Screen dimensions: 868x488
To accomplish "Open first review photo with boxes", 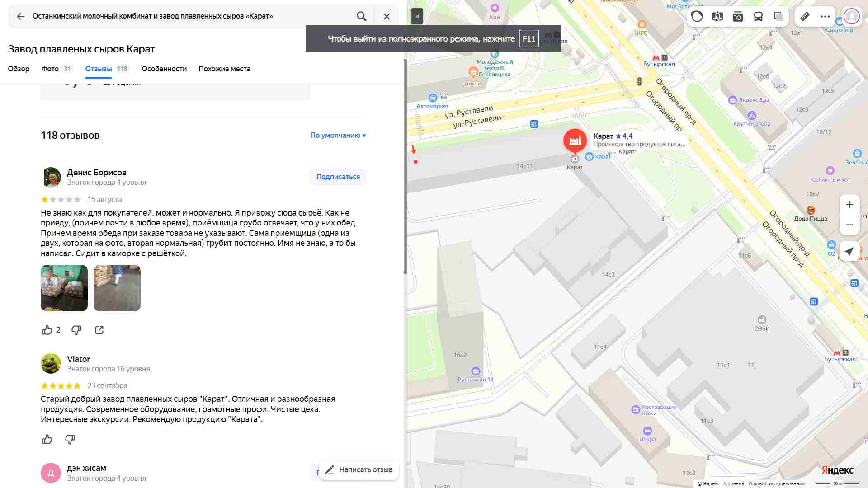I will coord(64,288).
